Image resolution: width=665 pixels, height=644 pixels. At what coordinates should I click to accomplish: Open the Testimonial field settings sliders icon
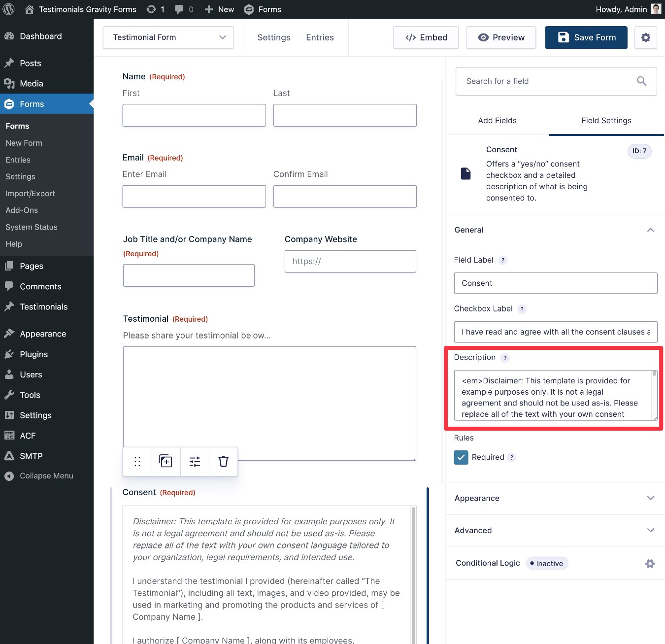click(x=195, y=461)
